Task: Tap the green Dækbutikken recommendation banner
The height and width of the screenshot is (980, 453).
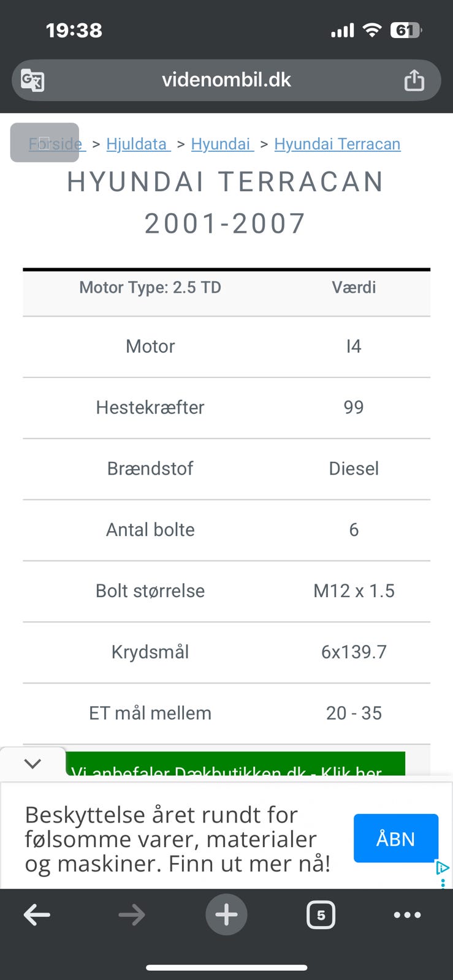Action: point(235,765)
